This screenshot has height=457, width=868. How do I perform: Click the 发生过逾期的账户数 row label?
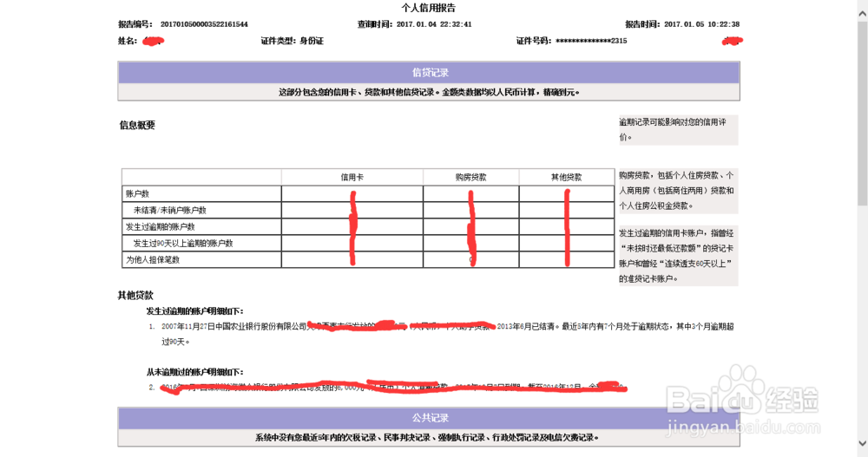point(160,227)
